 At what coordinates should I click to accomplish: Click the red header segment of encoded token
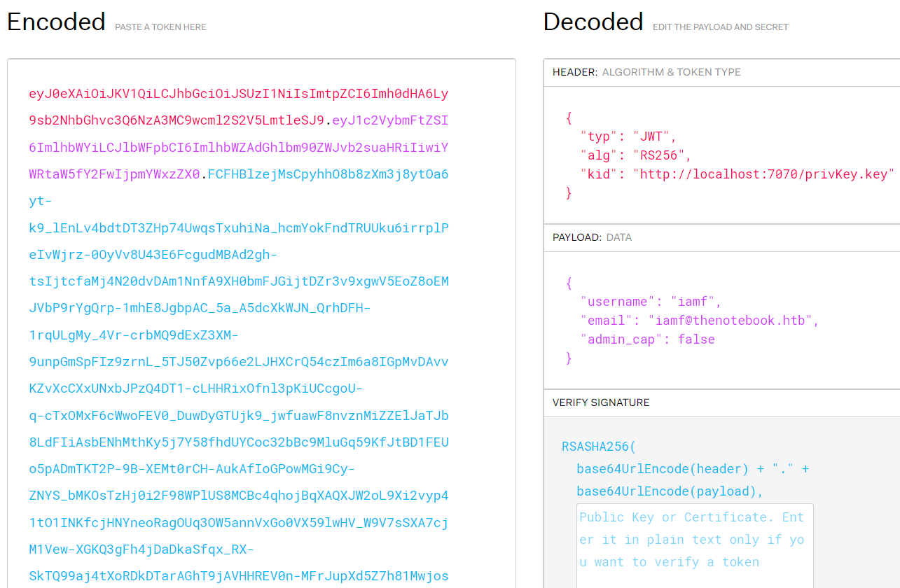[x=238, y=94]
